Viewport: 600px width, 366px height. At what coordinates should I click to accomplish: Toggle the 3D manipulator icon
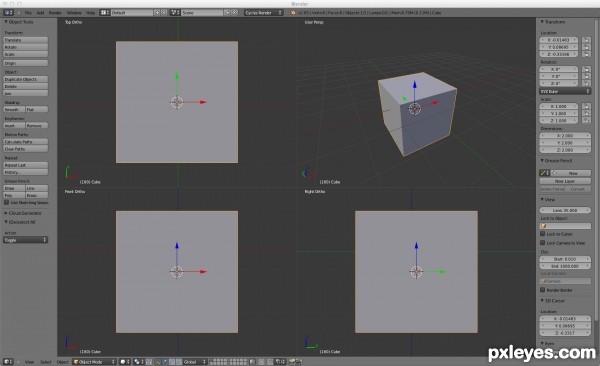[x=157, y=361]
